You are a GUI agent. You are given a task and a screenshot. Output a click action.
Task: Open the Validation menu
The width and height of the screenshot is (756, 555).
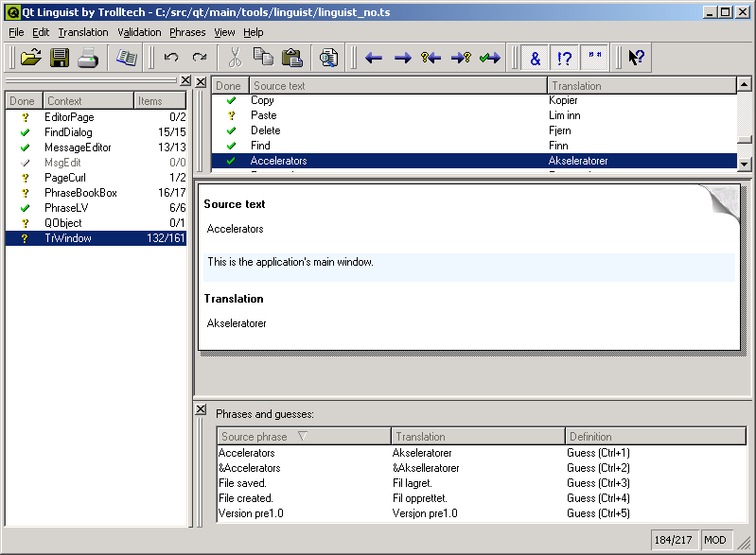click(139, 32)
